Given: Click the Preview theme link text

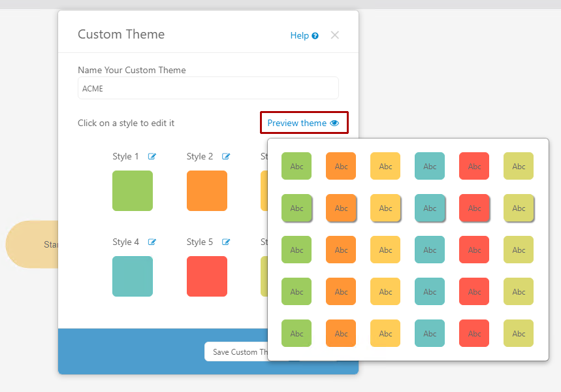Looking at the screenshot, I should (x=297, y=123).
